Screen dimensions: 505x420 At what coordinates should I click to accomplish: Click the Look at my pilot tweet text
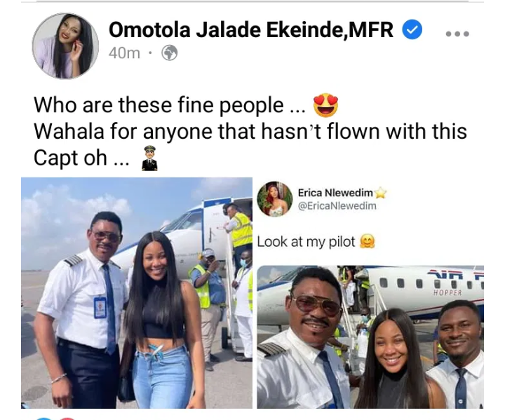click(x=306, y=242)
